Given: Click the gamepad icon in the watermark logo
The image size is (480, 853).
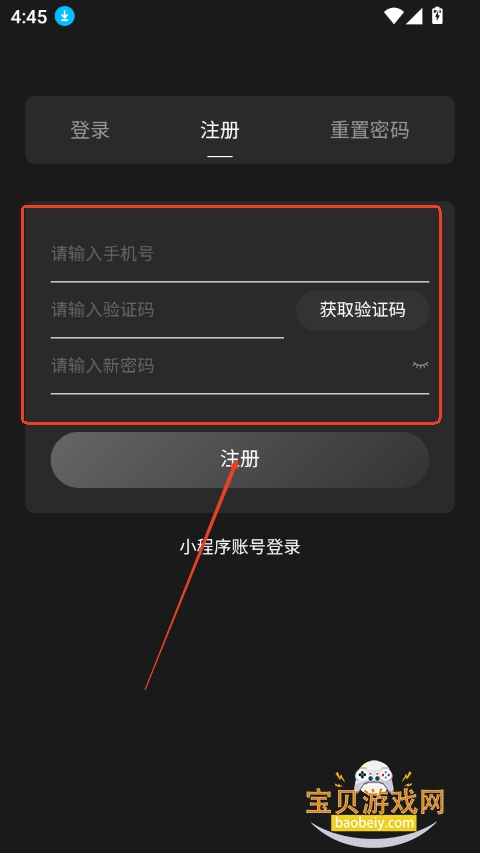Looking at the screenshot, I should pos(373,778).
